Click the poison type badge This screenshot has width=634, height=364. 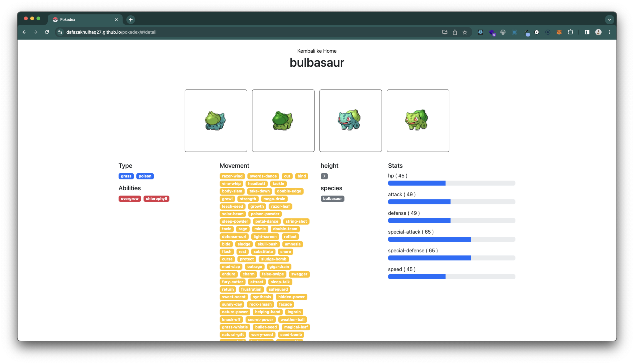click(x=145, y=176)
